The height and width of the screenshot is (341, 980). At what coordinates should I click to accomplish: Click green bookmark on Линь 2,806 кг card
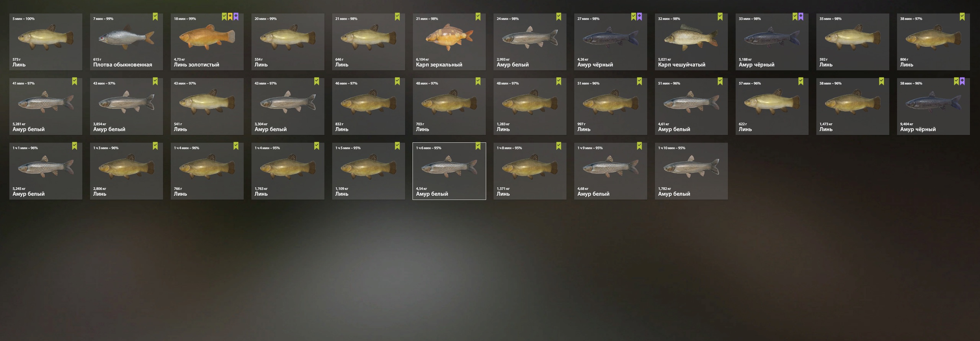155,146
